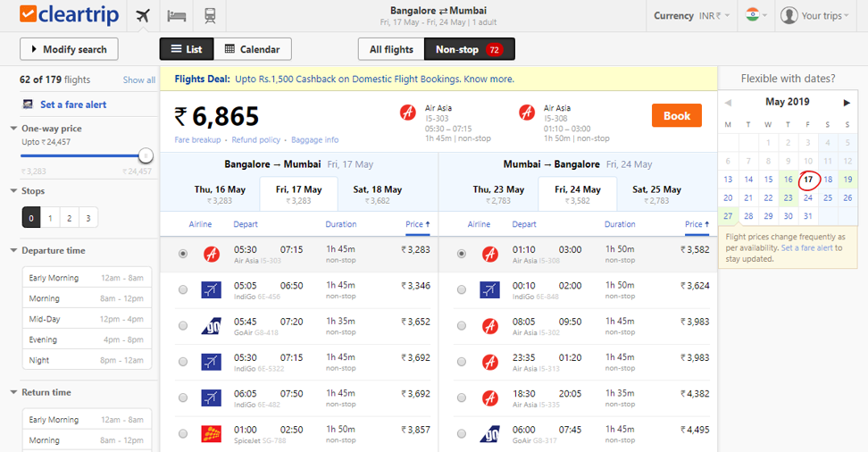The image size is (868, 452).
Task: Go to previous month in calendar
Action: (728, 104)
